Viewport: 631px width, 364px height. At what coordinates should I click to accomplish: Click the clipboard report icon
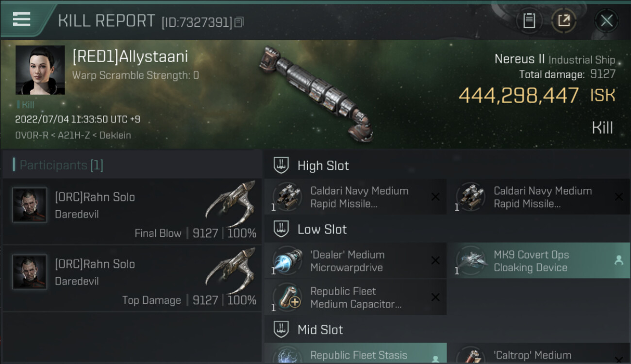point(529,20)
